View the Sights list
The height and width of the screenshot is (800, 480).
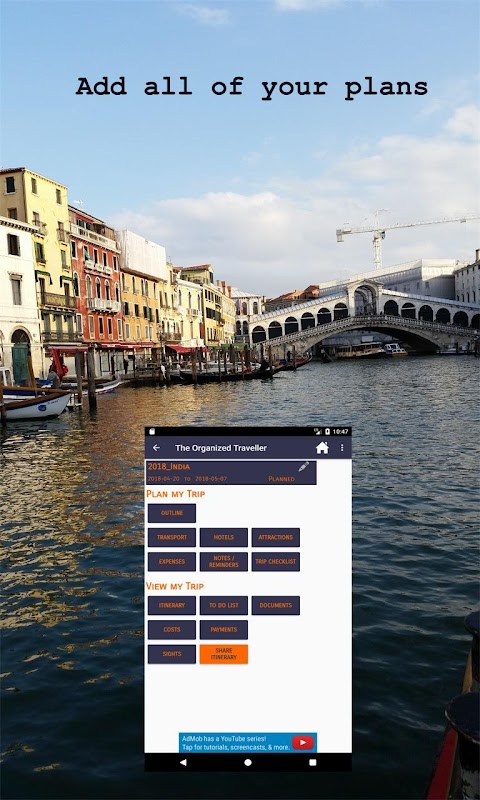tap(172, 654)
